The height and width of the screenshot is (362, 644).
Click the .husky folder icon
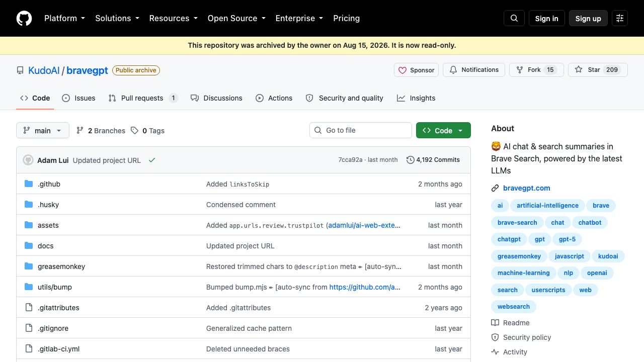[29, 205]
